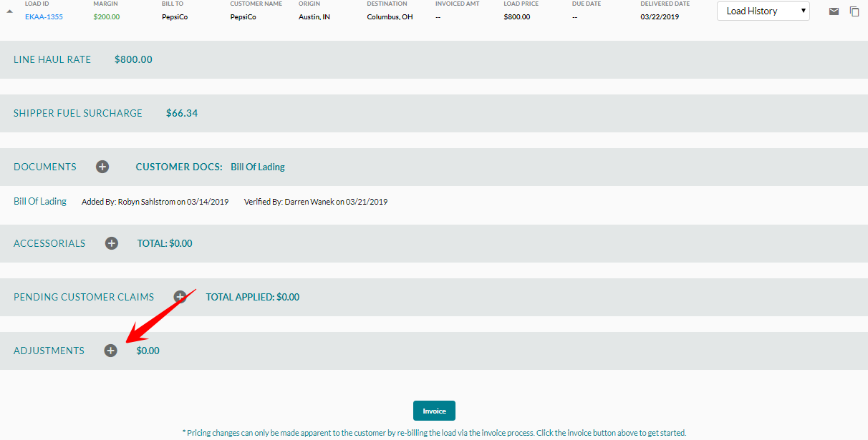The height and width of the screenshot is (440, 868).
Task: Open the Load History dropdown
Action: 763,11
